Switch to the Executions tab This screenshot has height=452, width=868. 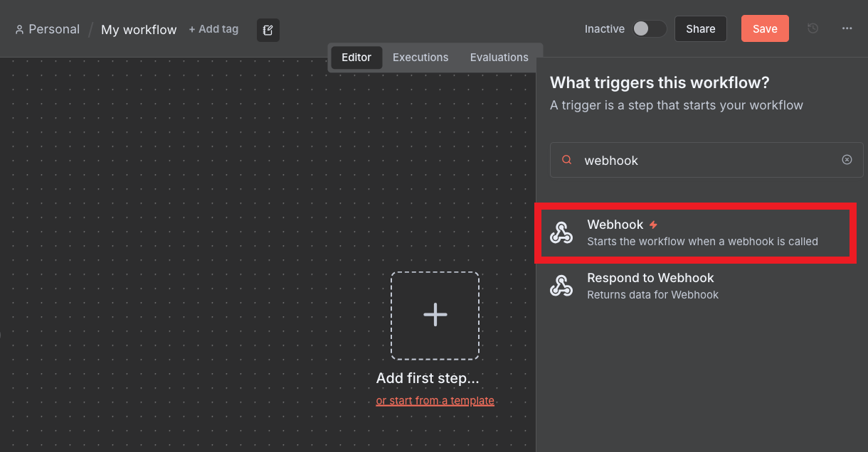coord(420,57)
